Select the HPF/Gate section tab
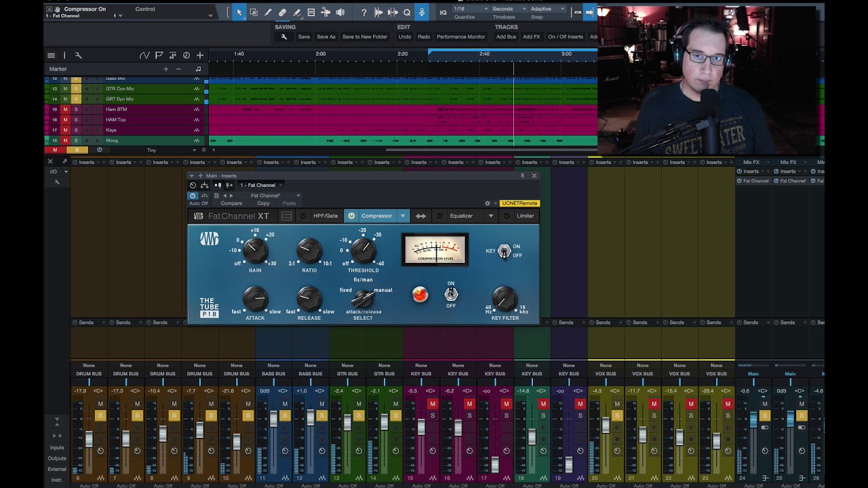 pos(325,216)
